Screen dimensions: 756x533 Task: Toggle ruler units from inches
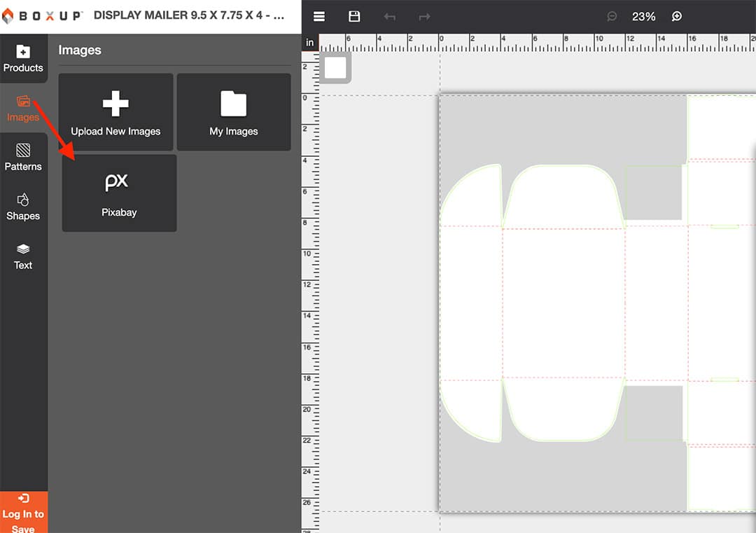[310, 42]
